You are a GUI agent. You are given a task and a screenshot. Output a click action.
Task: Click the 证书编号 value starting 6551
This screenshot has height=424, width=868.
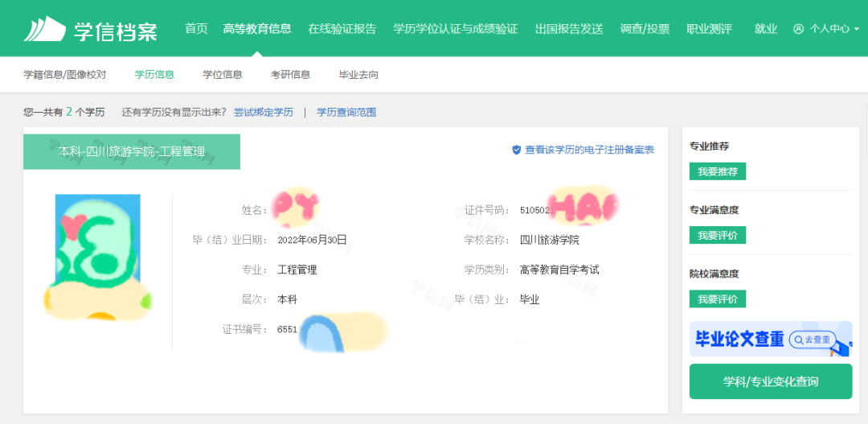(288, 329)
